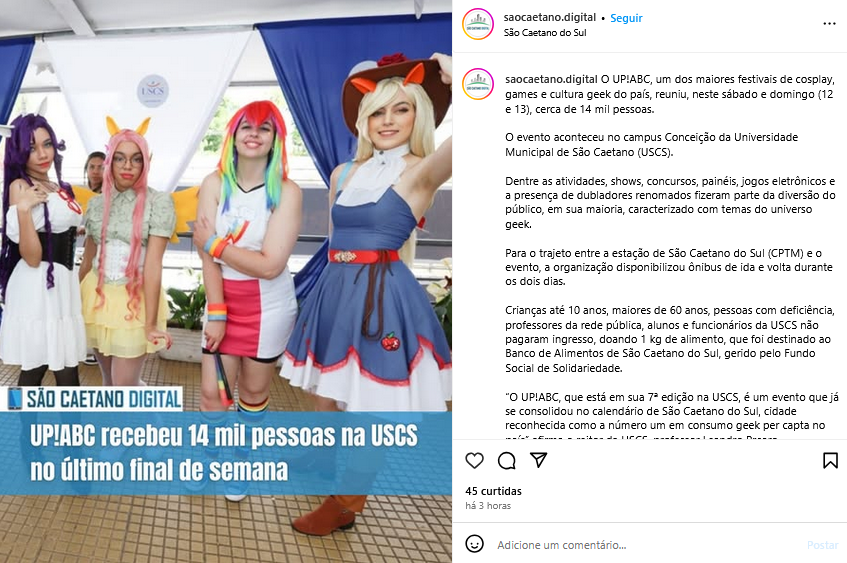Follow the account with the Seguir button
This screenshot has height=563, width=847.
click(x=626, y=18)
